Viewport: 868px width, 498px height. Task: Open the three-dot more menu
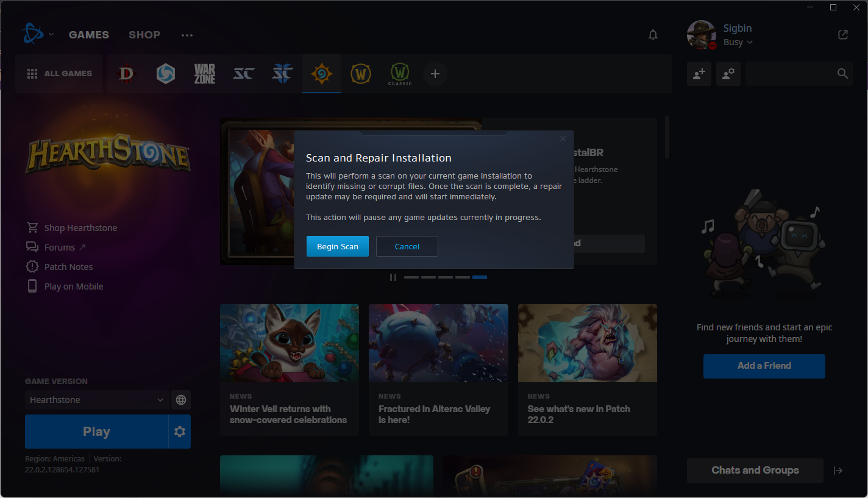click(187, 35)
